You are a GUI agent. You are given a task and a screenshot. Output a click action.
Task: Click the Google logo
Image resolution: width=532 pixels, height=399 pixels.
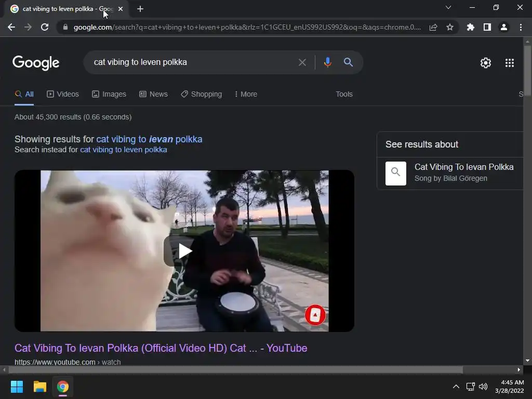tap(36, 63)
